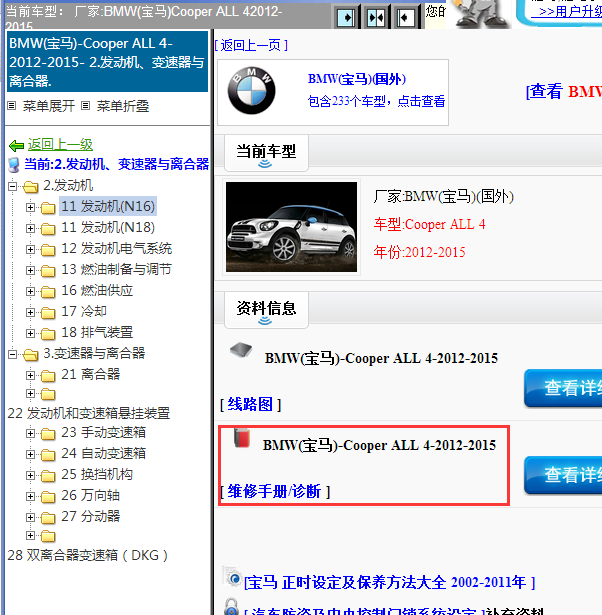Click the 菜单折叠 menu collapse icon
The width and height of the screenshot is (602, 615).
point(85,106)
